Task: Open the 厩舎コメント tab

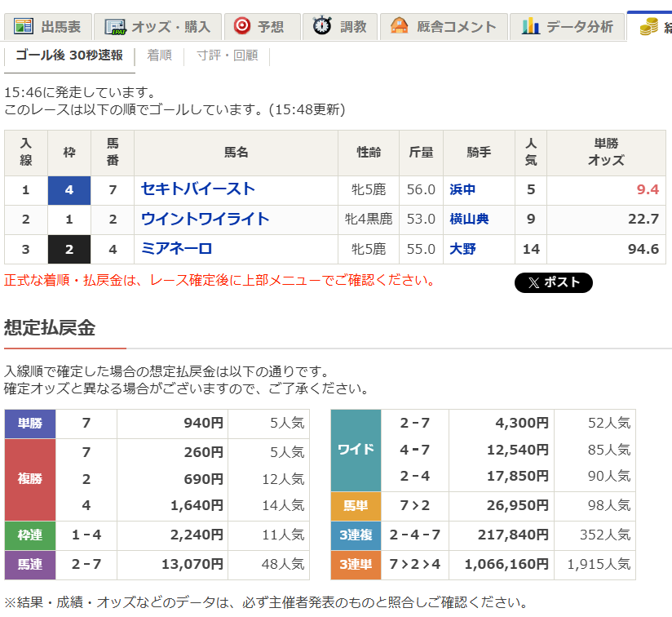Action: pos(444,27)
